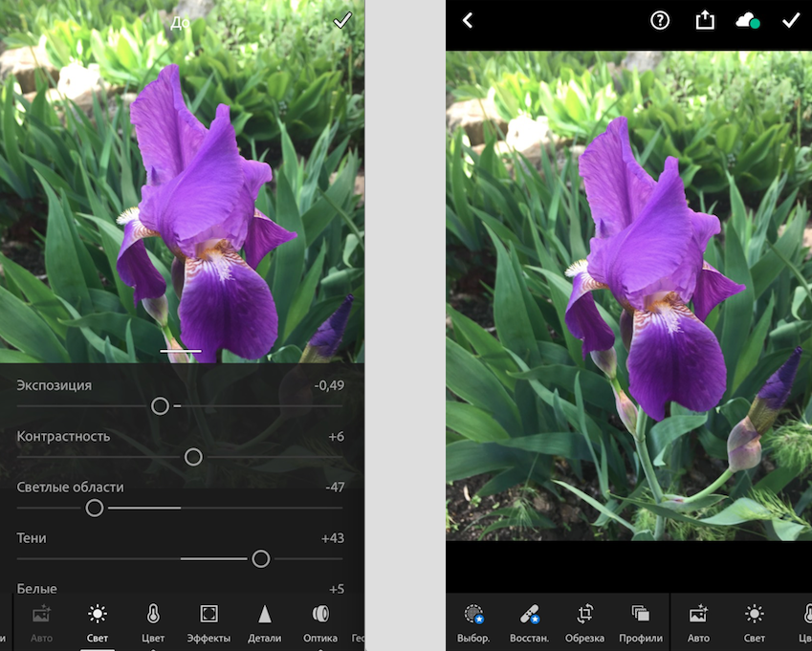Tap the Share icon in the top bar
This screenshot has width=812, height=651.
coord(705,19)
